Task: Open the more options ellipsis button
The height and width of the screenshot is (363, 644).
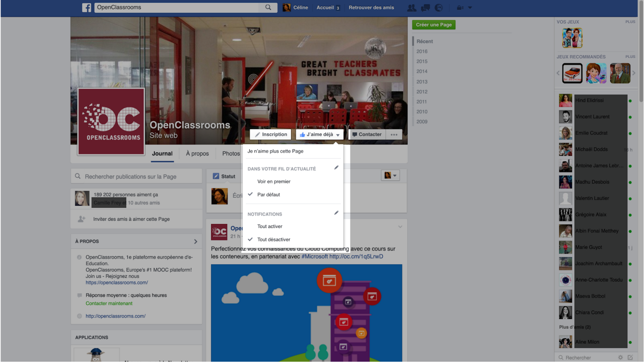Action: [394, 134]
